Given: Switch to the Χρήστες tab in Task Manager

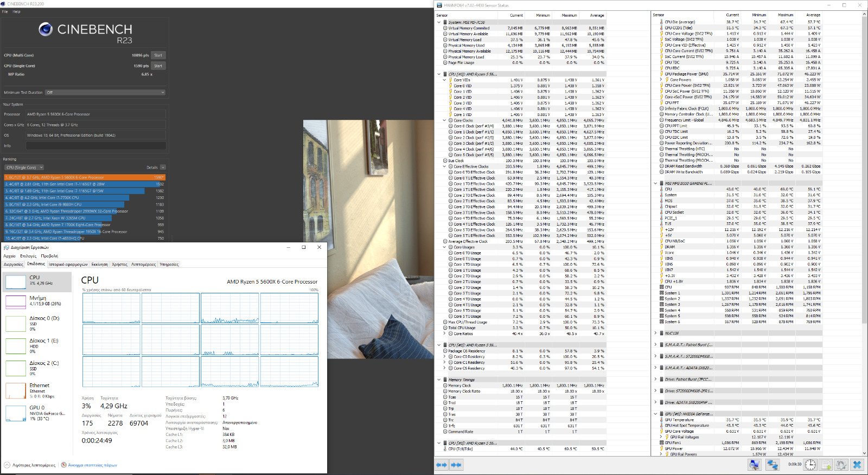Looking at the screenshot, I should click(119, 265).
